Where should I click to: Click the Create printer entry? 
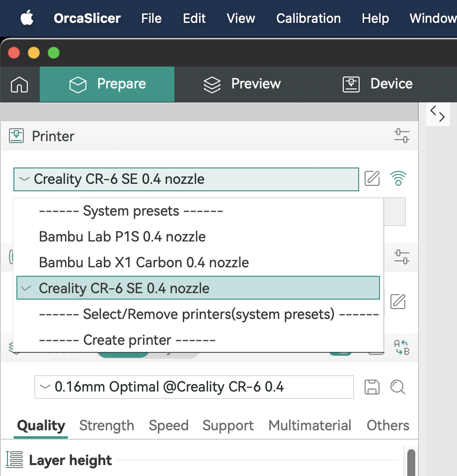127,340
